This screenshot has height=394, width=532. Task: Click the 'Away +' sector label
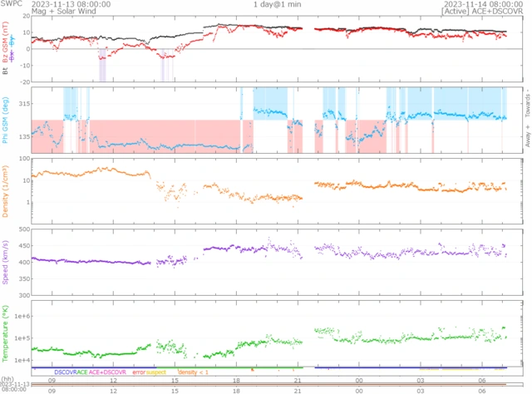(528, 135)
